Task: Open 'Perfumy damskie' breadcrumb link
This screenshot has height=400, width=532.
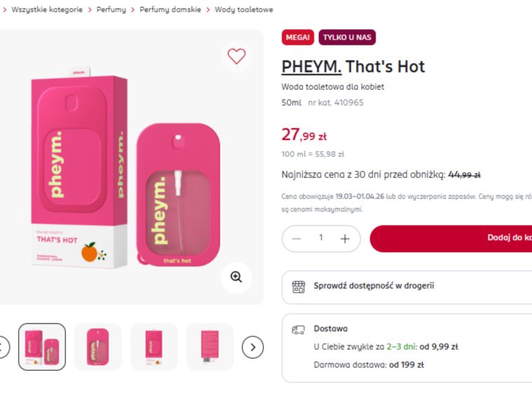Action: click(170, 10)
